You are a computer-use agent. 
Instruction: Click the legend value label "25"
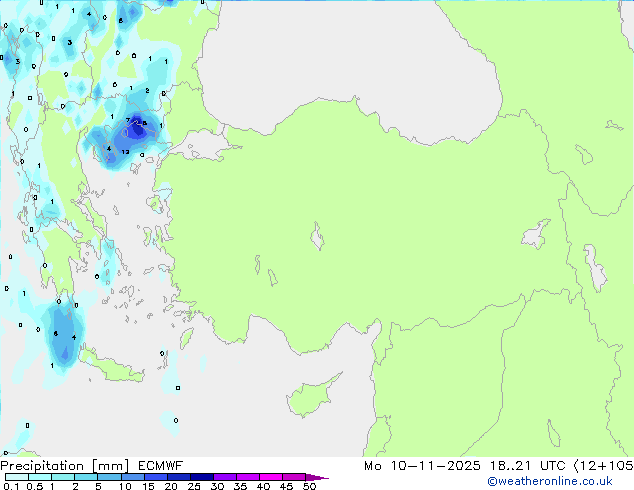pos(194,486)
